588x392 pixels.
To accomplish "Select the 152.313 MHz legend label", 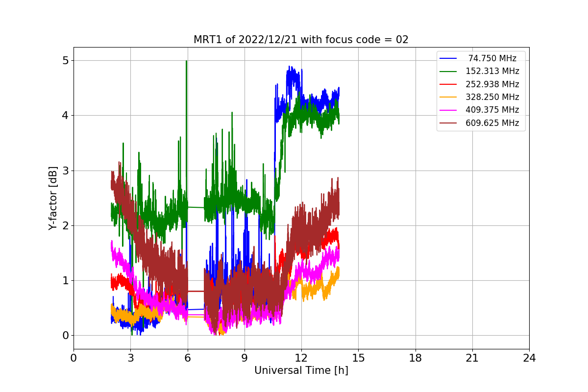I will coord(492,71).
